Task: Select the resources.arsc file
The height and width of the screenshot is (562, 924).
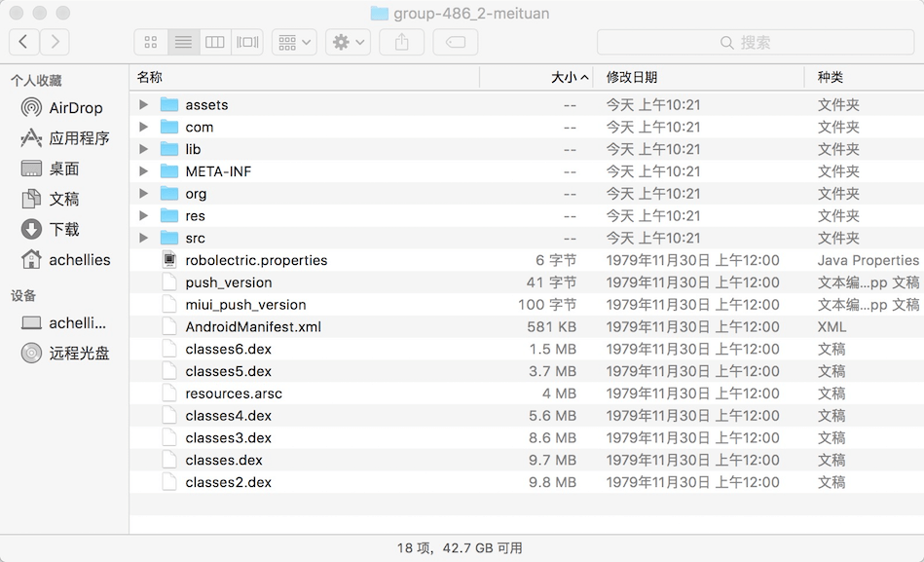Action: coord(234,393)
